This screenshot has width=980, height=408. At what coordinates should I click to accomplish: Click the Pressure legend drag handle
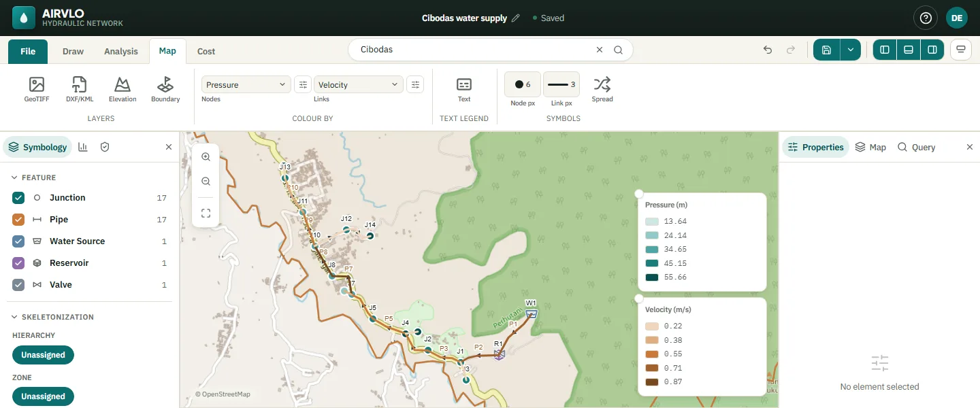(x=639, y=194)
